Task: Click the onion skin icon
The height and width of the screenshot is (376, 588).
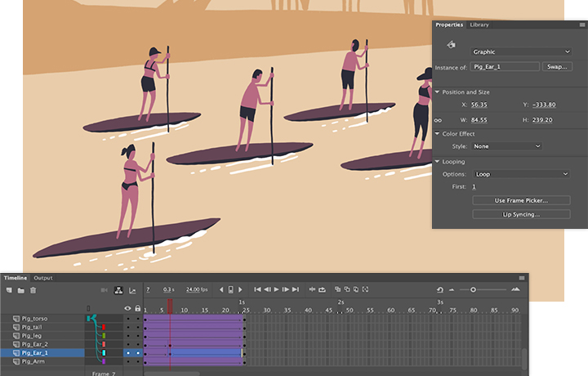Action: (x=338, y=289)
